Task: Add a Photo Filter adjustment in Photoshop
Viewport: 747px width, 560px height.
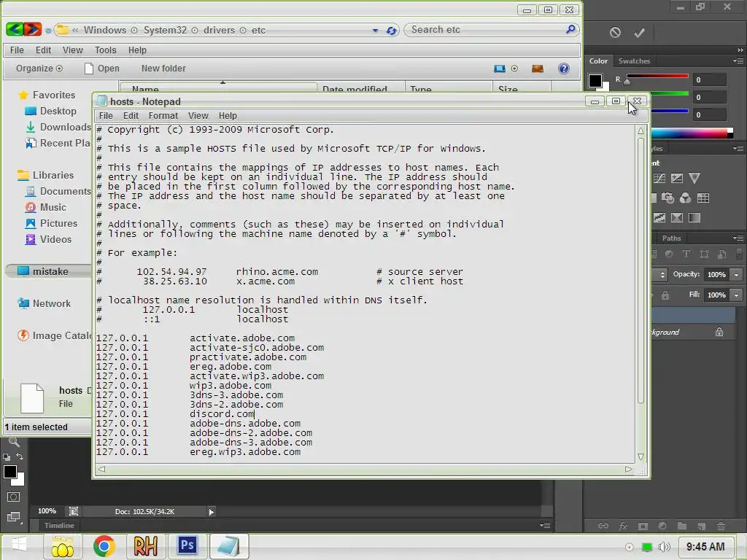Action: [668, 198]
